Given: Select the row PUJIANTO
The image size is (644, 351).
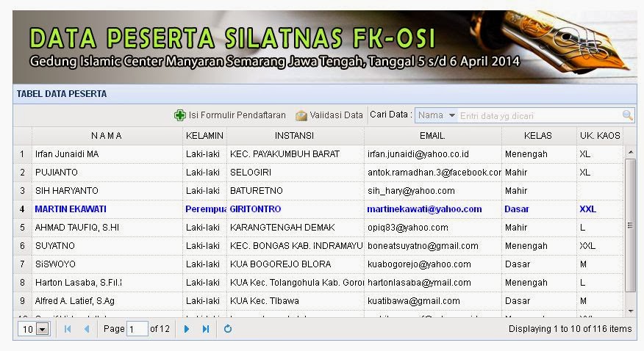Looking at the screenshot, I should click(318, 173).
